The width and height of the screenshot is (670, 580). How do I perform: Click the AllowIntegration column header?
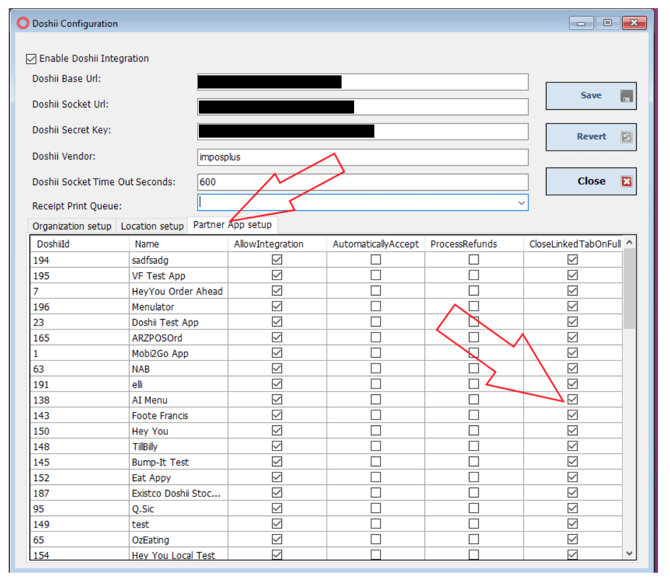[x=277, y=244]
